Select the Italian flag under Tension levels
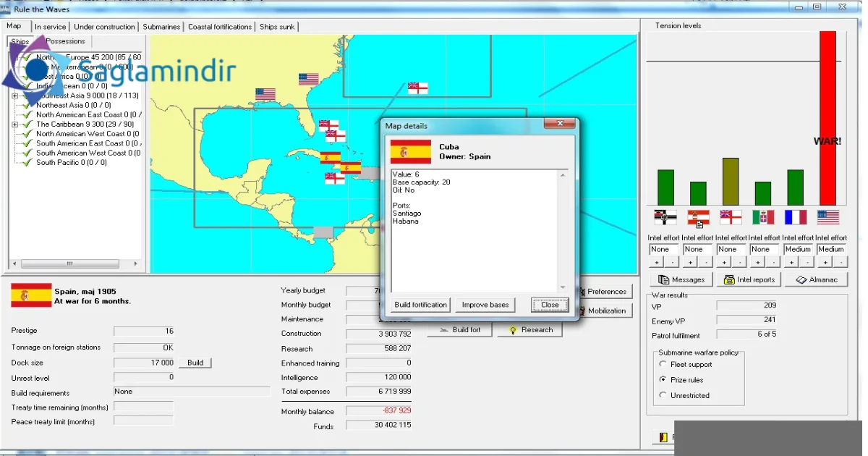The height and width of the screenshot is (456, 868). (x=763, y=217)
